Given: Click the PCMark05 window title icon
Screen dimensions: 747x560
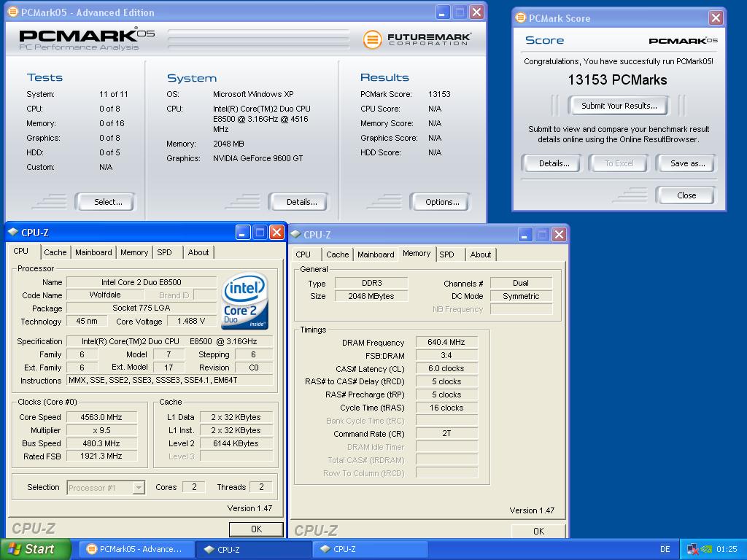Looking at the screenshot, I should (13, 12).
